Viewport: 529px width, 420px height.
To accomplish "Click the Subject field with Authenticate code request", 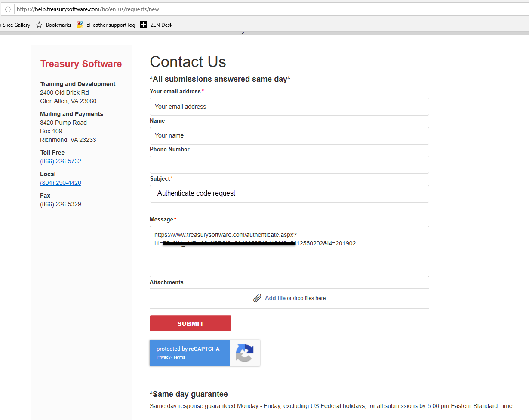I will pos(289,194).
